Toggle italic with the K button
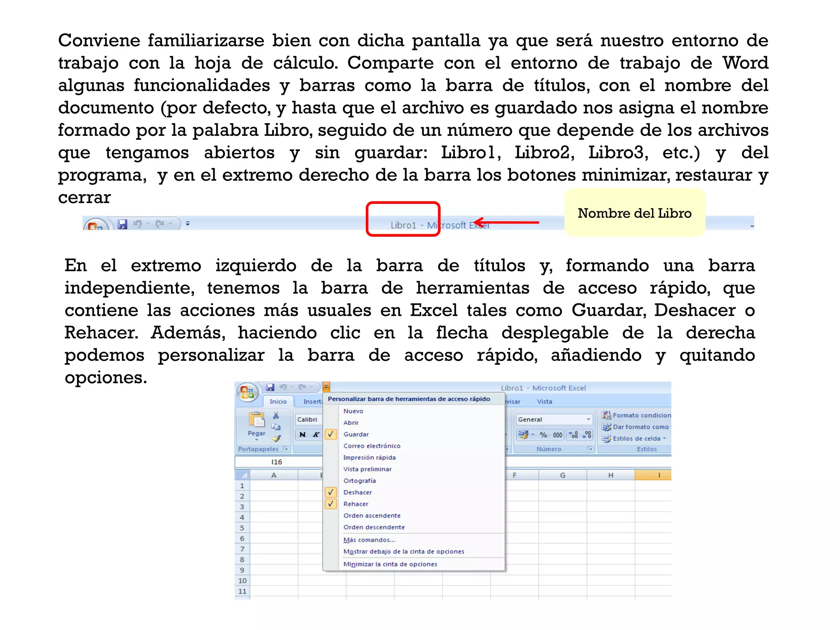 click(316, 435)
